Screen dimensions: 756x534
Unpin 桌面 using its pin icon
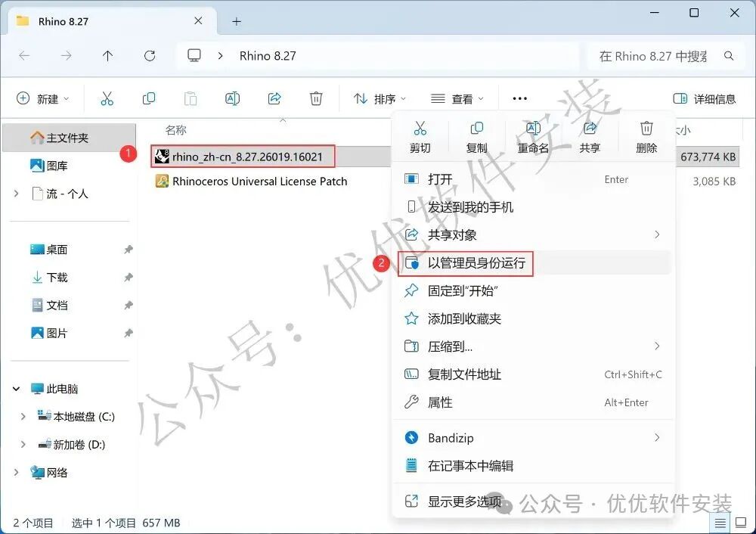129,250
